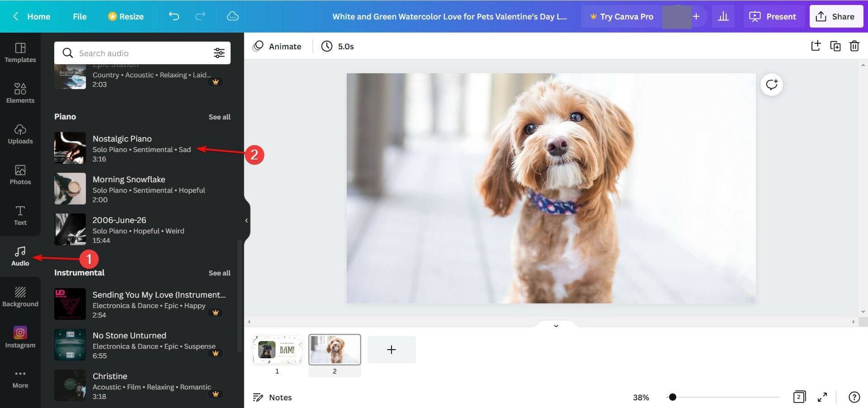
Task: Undo the last action
Action: click(174, 16)
